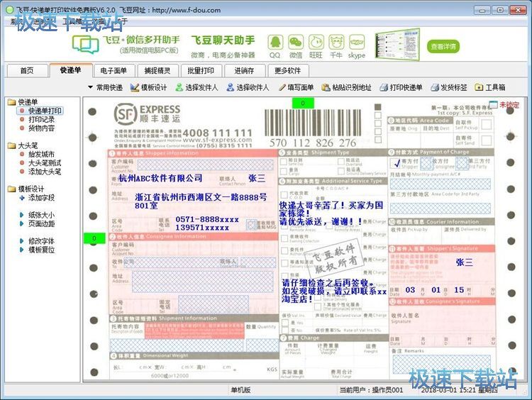The width and height of the screenshot is (532, 400).
Task: Switch to the 首页 tab
Action: 27,71
